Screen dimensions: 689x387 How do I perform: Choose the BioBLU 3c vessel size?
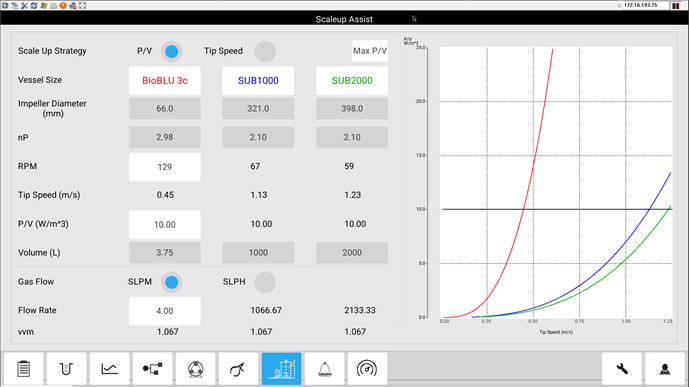[x=165, y=80]
